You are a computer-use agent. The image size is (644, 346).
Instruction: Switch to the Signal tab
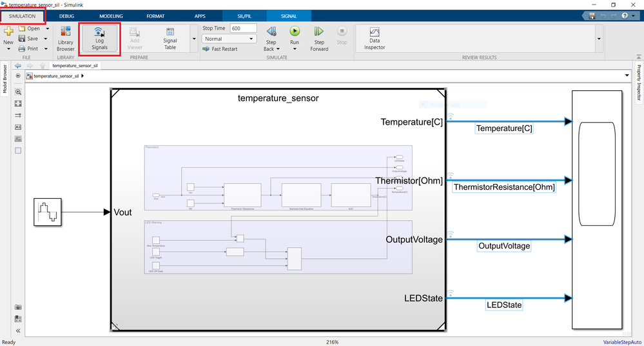289,16
